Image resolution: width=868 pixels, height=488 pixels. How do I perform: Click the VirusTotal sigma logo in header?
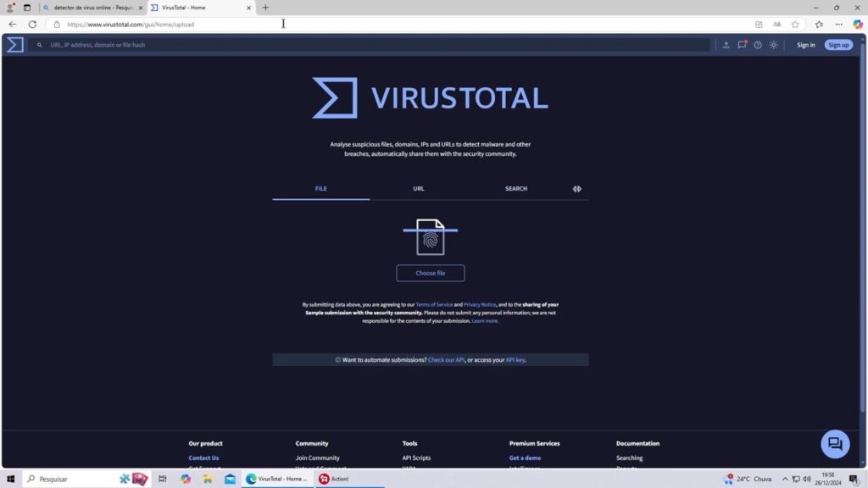[x=15, y=45]
